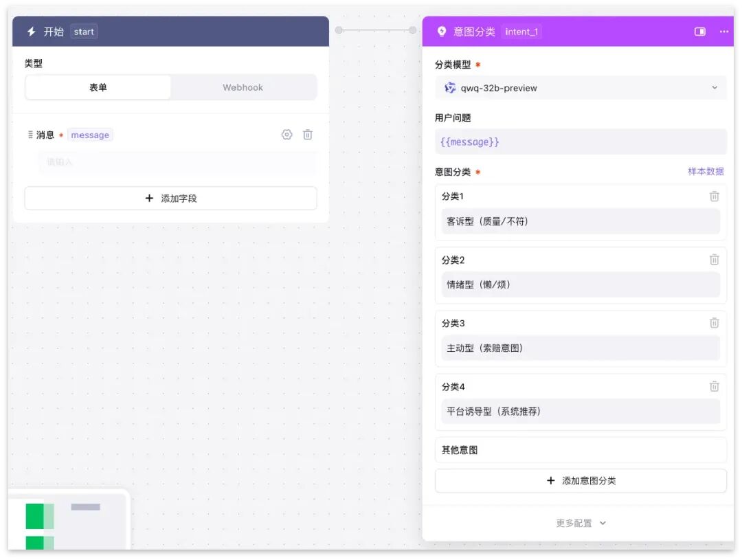The height and width of the screenshot is (560, 742).
Task: Click the drag handle beside 消息 field
Action: 30,135
